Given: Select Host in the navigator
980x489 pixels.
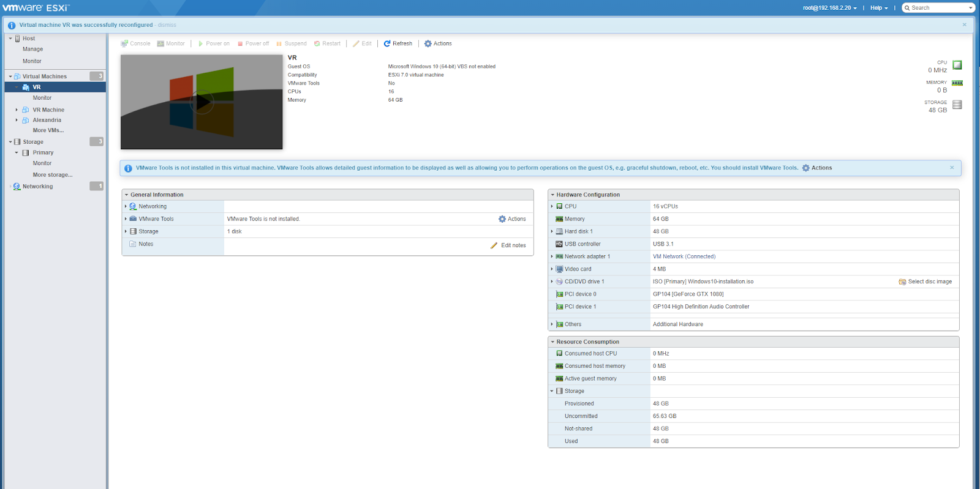Looking at the screenshot, I should tap(29, 39).
